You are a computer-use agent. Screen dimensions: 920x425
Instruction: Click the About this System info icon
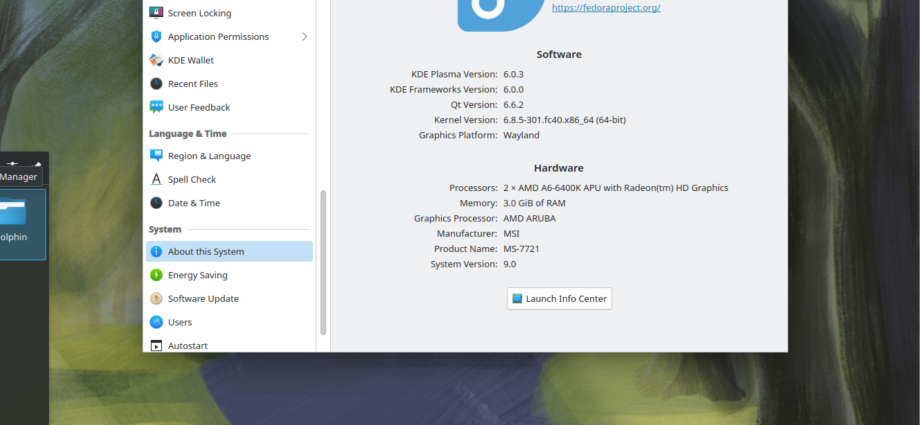coord(156,251)
